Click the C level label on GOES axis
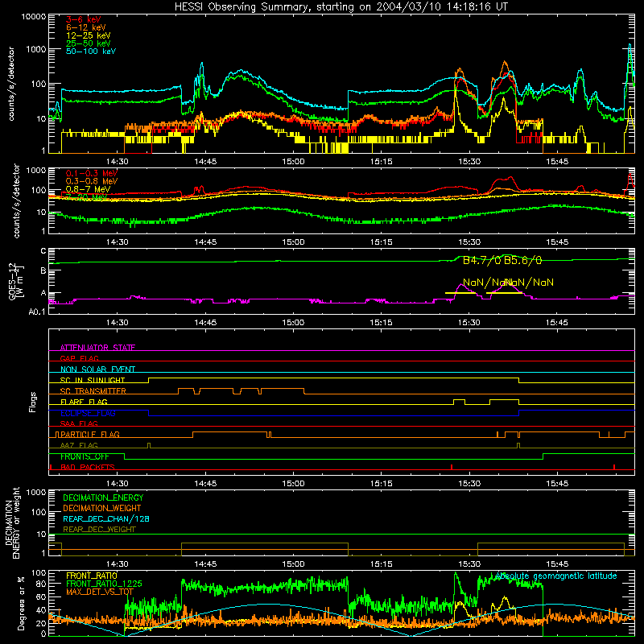 click(43, 251)
